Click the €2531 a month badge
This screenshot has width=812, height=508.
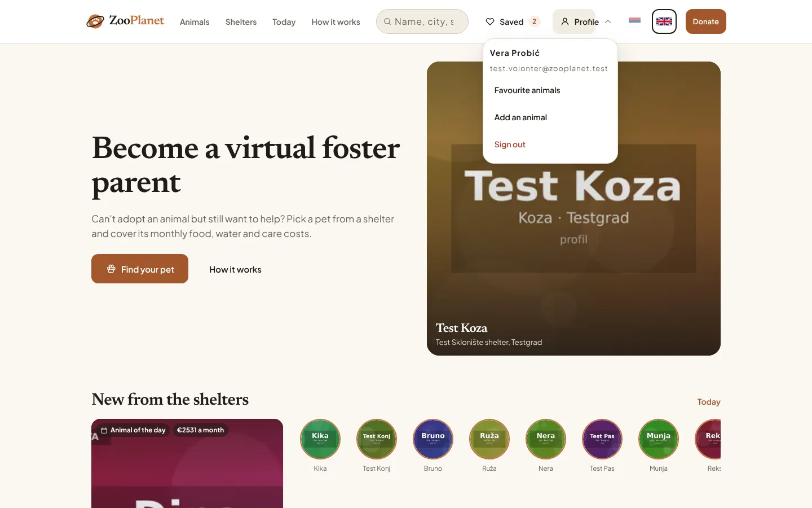coord(200,430)
